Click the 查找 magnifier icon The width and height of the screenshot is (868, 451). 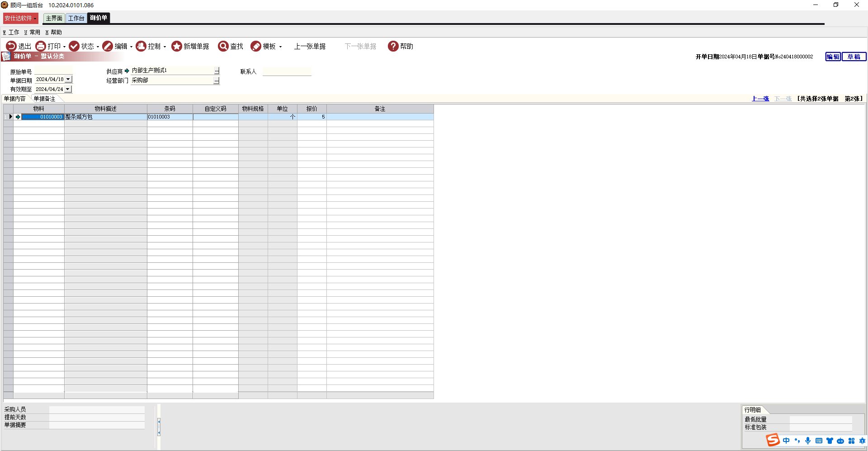pos(223,46)
